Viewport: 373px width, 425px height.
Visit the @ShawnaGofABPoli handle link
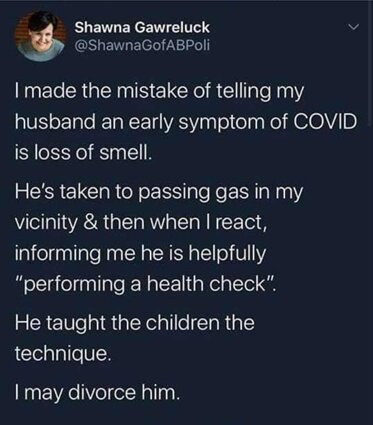pos(143,45)
